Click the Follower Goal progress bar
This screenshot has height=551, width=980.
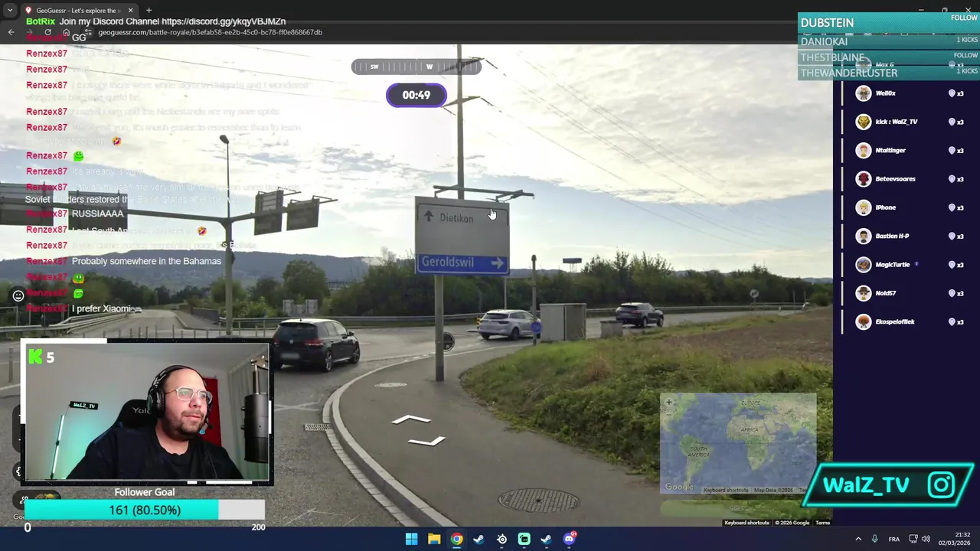[145, 510]
